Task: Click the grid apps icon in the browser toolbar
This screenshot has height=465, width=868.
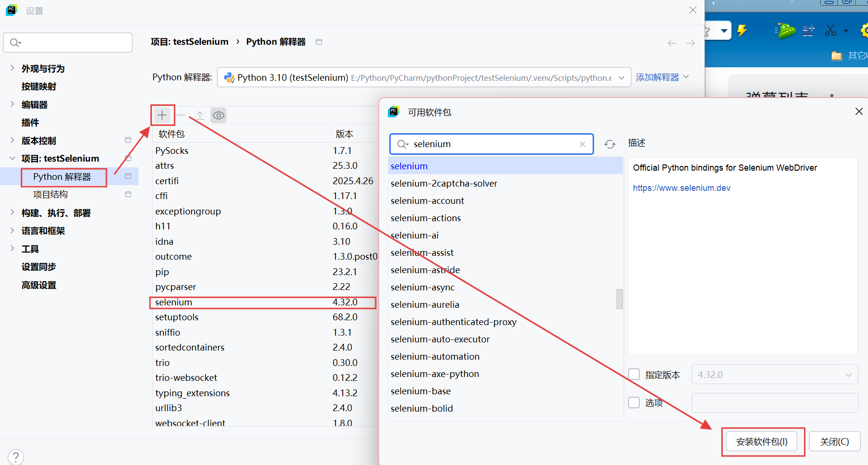Action: (809, 31)
